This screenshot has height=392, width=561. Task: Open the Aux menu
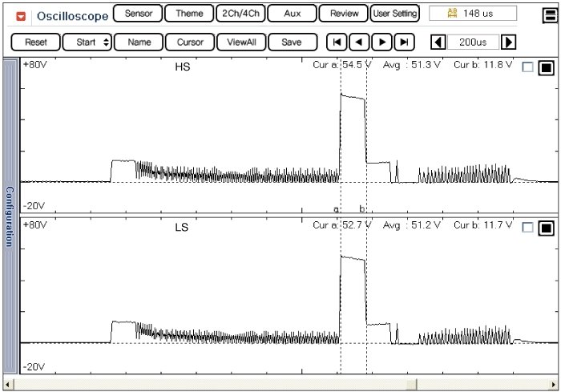pos(292,14)
